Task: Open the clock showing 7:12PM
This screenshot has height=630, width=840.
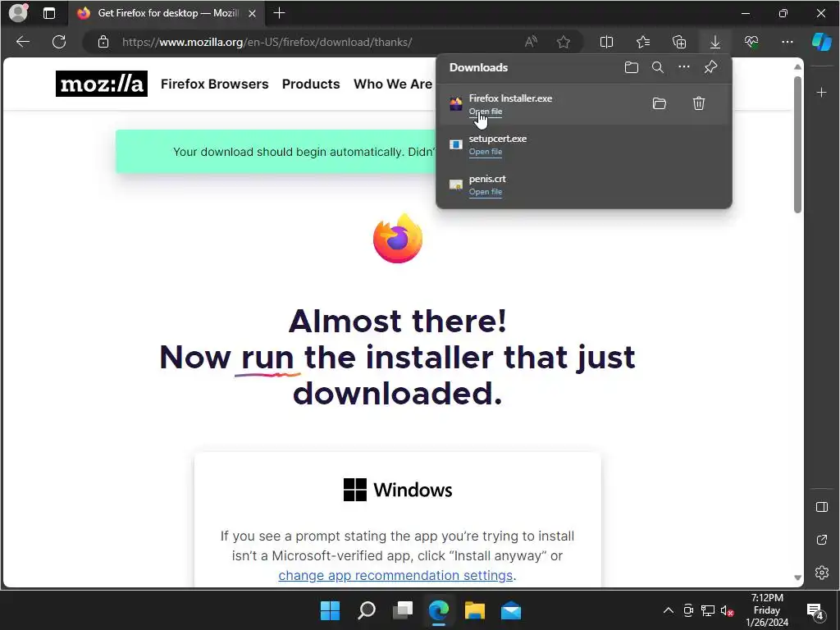Action: pos(767,610)
